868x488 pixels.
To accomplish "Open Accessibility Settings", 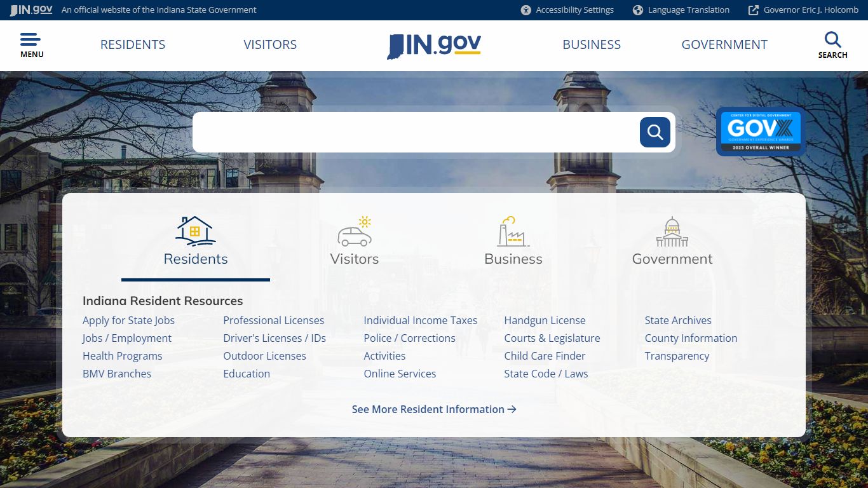I will [x=567, y=10].
